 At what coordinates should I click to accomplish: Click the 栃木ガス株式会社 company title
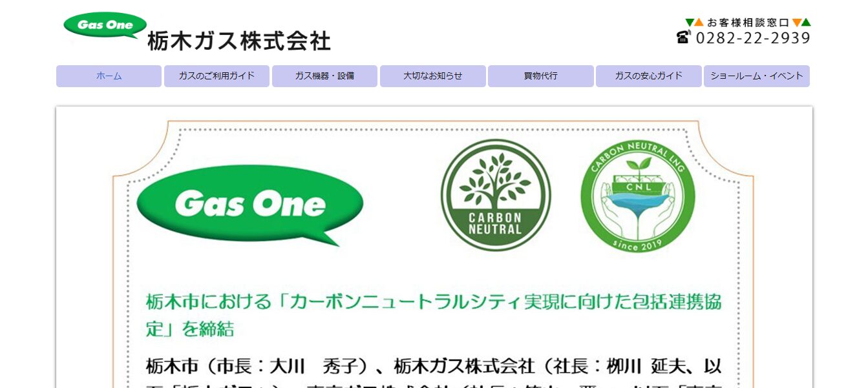(x=239, y=41)
